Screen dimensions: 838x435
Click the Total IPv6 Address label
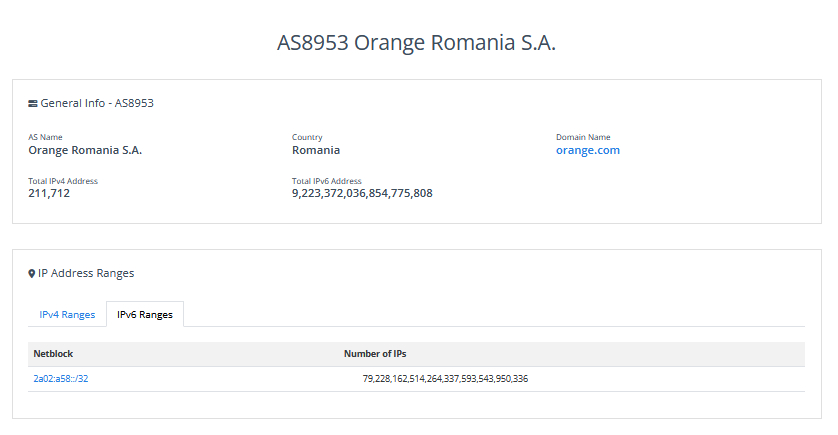pos(327,181)
